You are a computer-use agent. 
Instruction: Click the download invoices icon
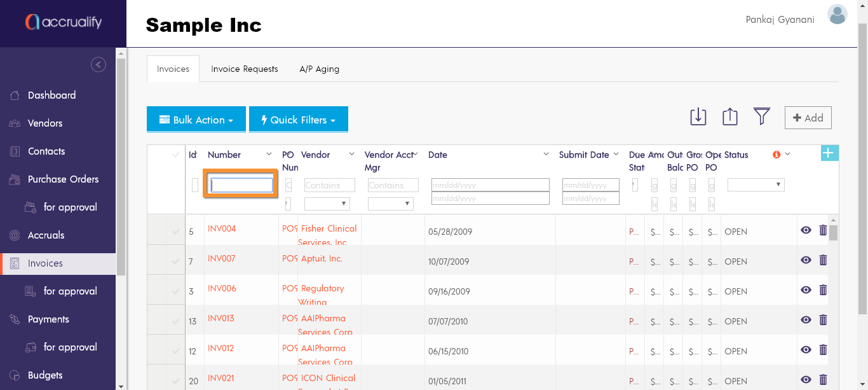pyautogui.click(x=698, y=117)
